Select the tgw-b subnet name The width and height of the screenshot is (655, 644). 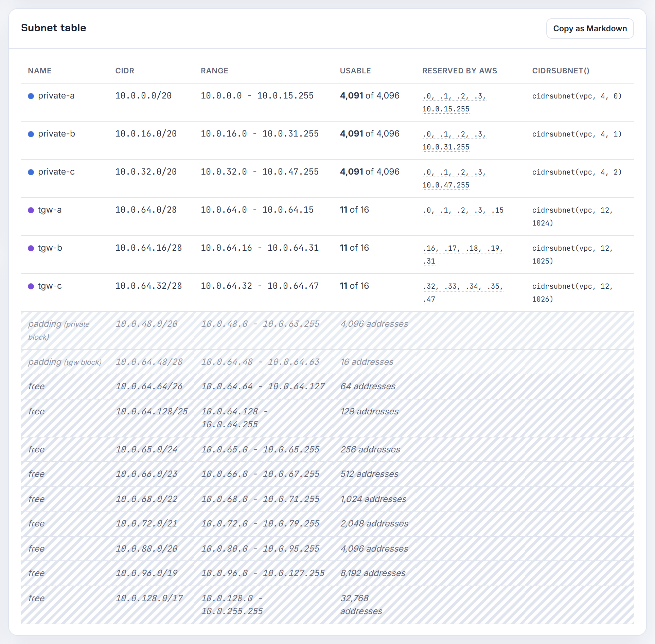[x=50, y=248]
